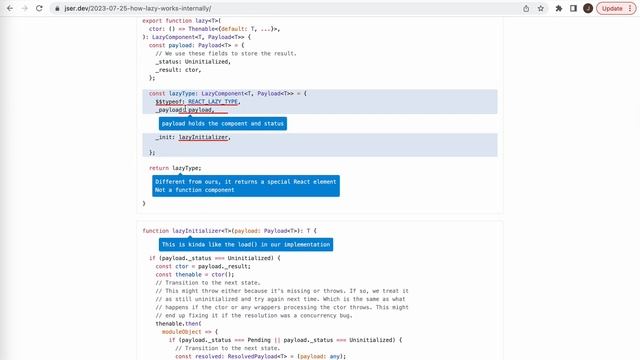Open the Chrome three-dot menu
The image size is (640, 360).
(x=630, y=8)
